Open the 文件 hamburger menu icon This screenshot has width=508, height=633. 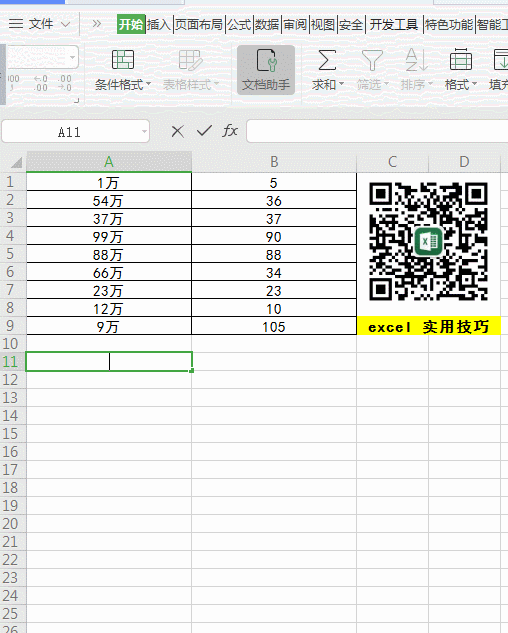click(16, 24)
